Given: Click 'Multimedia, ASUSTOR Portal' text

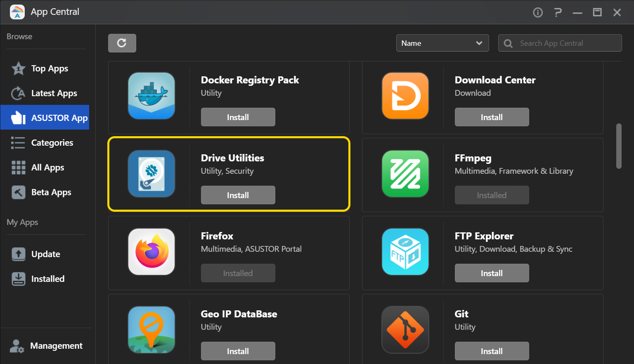Looking at the screenshot, I should click(251, 249).
